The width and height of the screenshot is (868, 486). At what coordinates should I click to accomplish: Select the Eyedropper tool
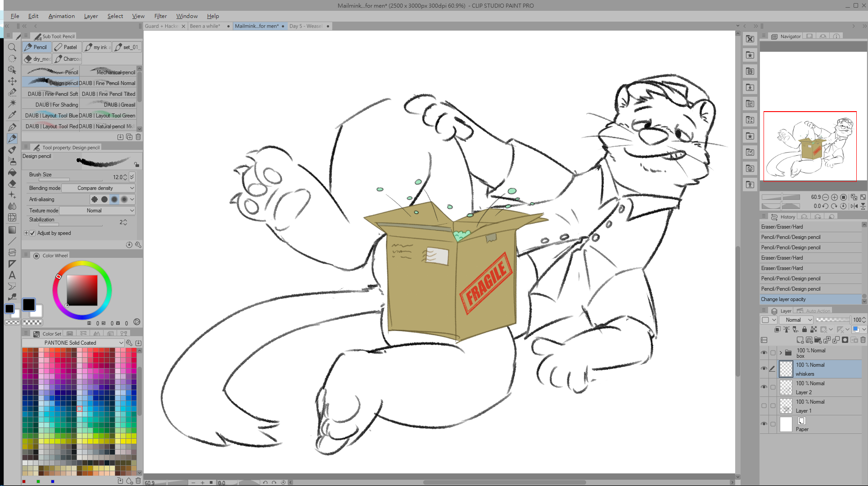click(12, 115)
